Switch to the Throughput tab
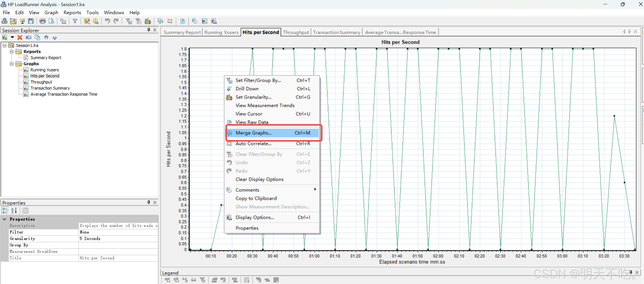Image resolution: width=644 pixels, height=284 pixels. click(x=296, y=32)
